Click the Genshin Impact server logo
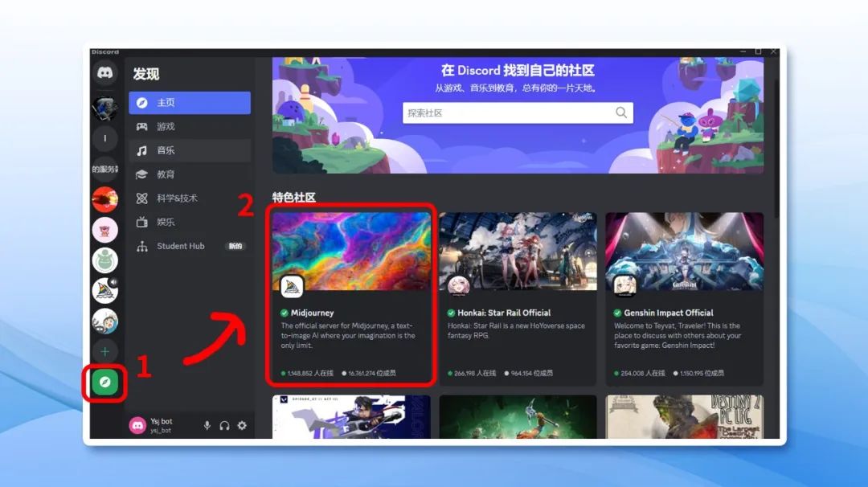 [x=625, y=286]
